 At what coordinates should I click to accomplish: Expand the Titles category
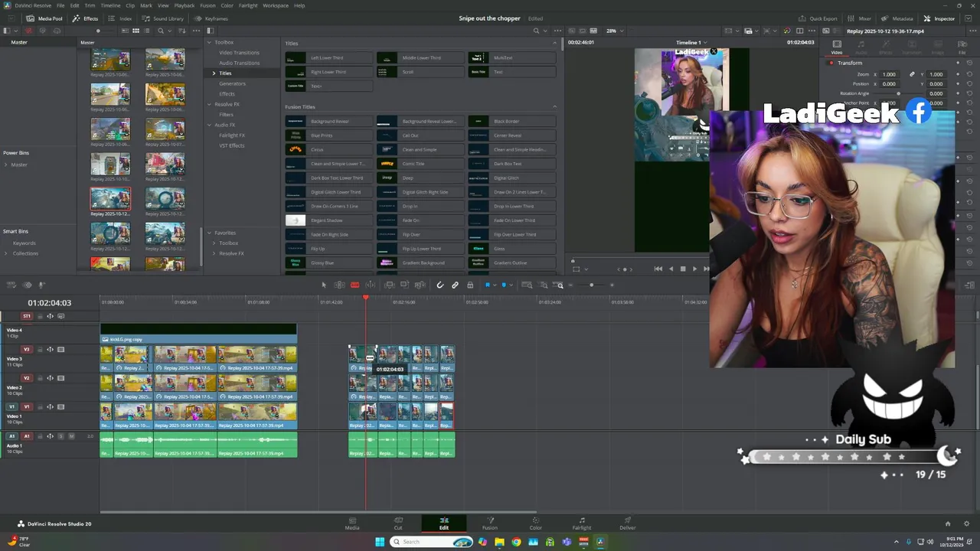(x=214, y=73)
